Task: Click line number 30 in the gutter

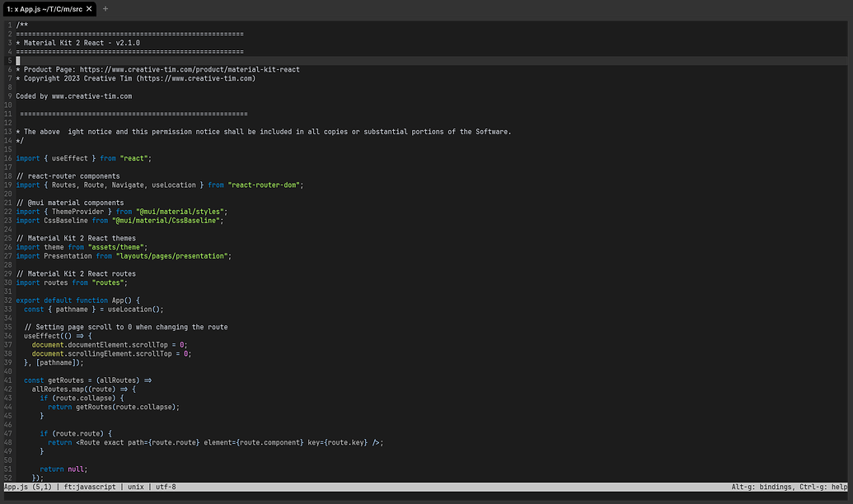Action: pyautogui.click(x=8, y=282)
